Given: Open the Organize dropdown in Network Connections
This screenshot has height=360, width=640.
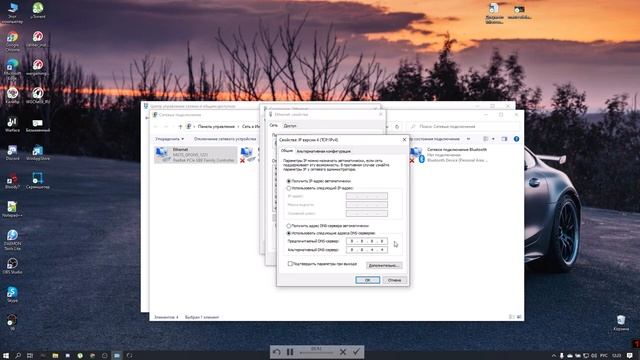Looking at the screenshot, I should pos(169,139).
